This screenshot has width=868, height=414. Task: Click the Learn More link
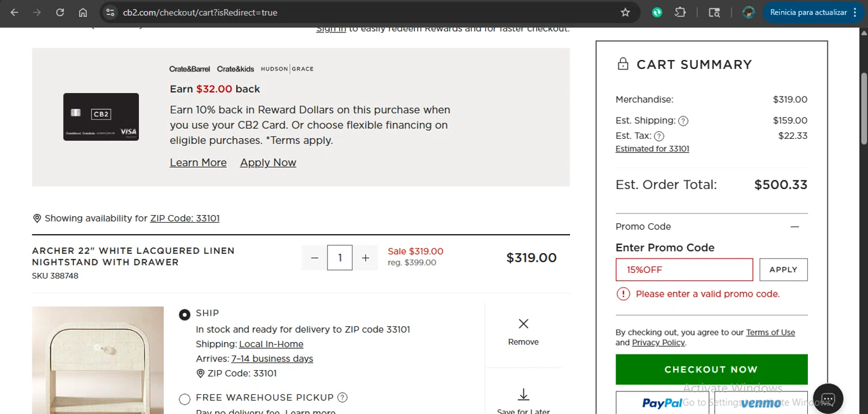[x=198, y=162]
